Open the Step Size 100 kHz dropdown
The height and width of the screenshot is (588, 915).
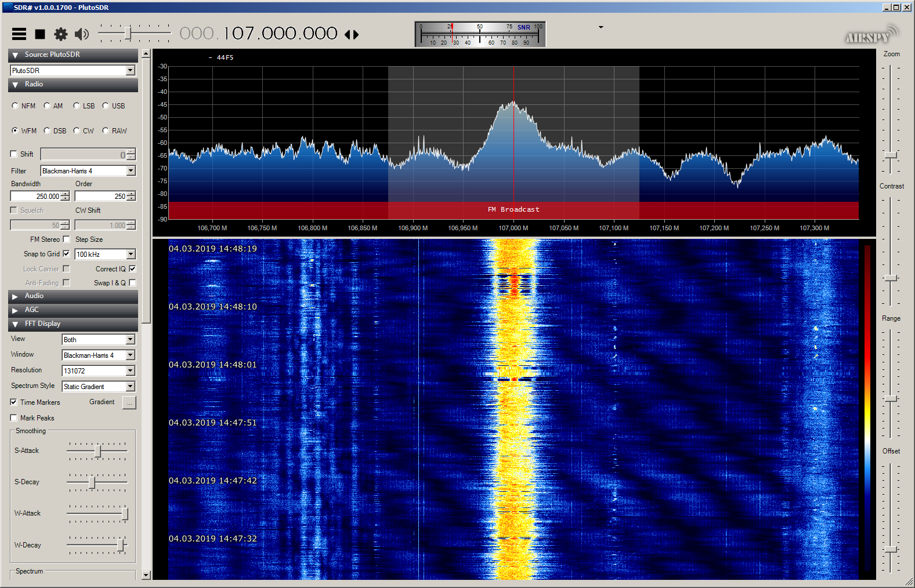[x=131, y=255]
